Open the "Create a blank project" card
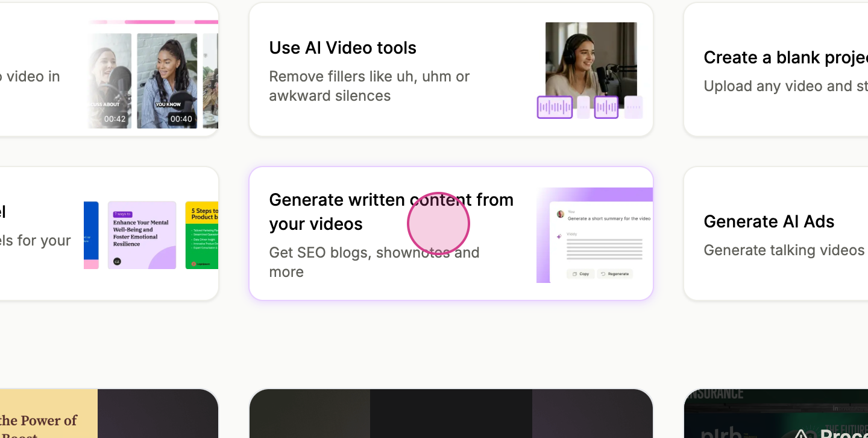 [776, 69]
